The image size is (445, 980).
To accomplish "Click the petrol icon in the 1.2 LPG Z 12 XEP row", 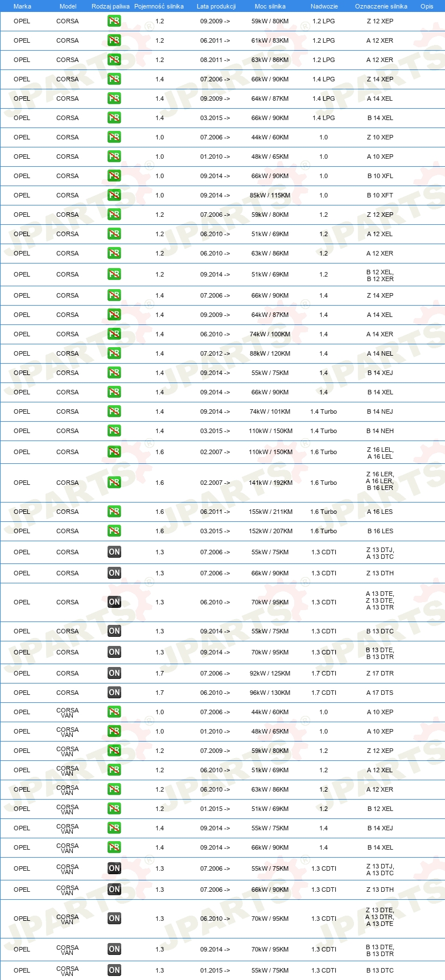I will (114, 21).
